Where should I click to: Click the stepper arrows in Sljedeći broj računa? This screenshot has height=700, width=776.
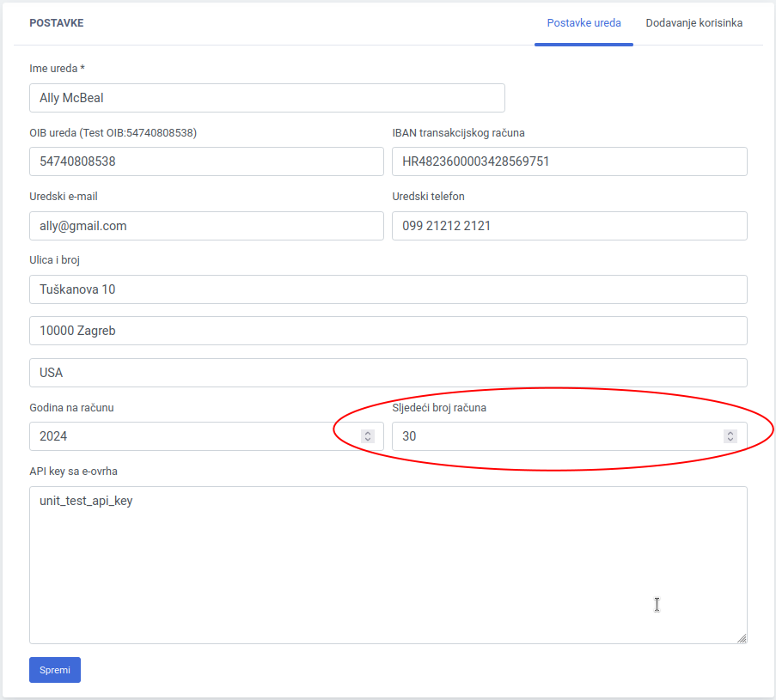coord(730,436)
